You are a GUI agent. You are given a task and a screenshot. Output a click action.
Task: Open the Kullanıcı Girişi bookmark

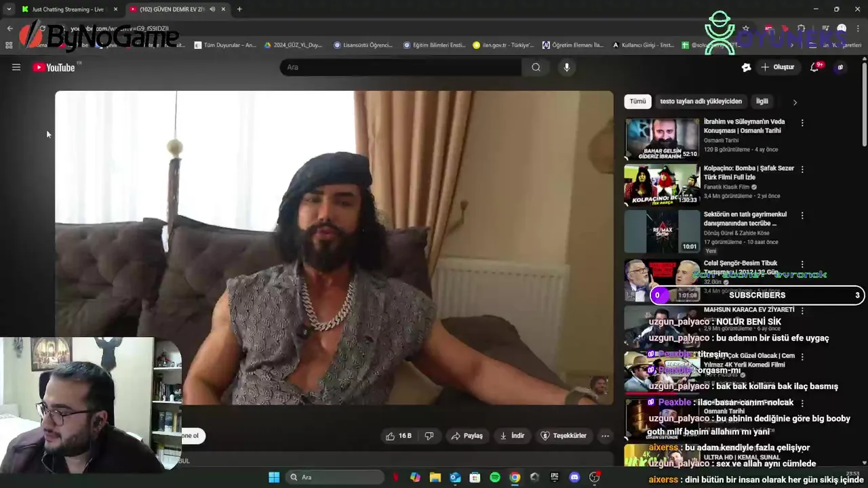643,45
